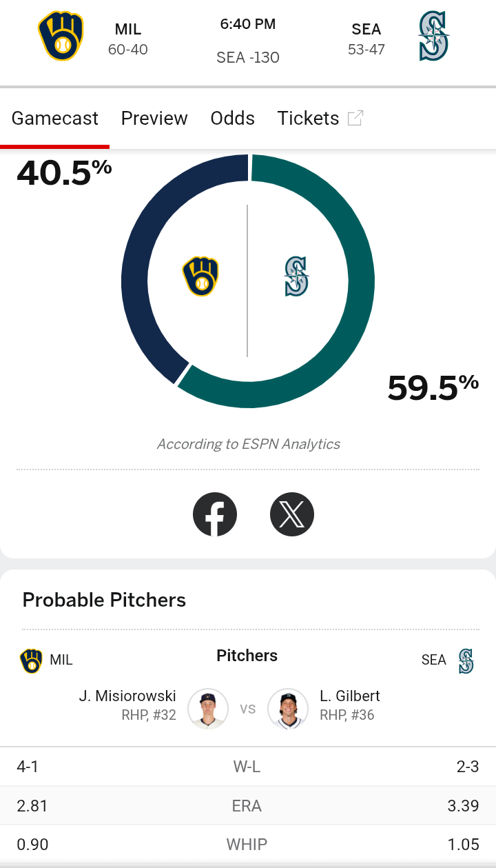The width and height of the screenshot is (496, 868).
Task: Tap the Mariners logo in the header
Action: 434,36
